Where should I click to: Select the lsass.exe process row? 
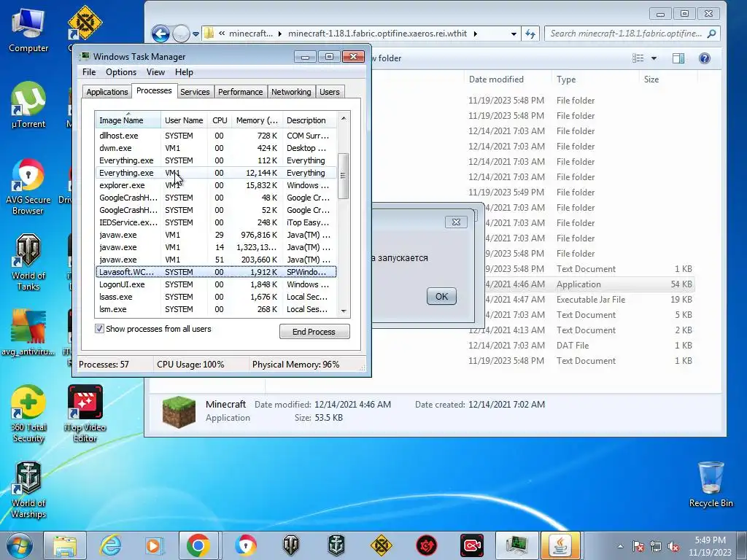point(216,297)
